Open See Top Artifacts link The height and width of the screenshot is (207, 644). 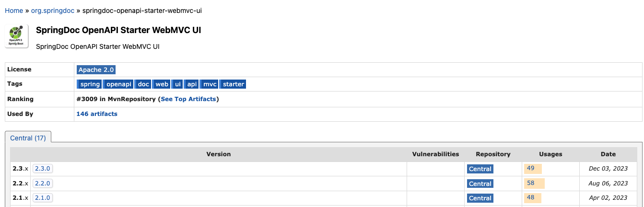coord(188,99)
